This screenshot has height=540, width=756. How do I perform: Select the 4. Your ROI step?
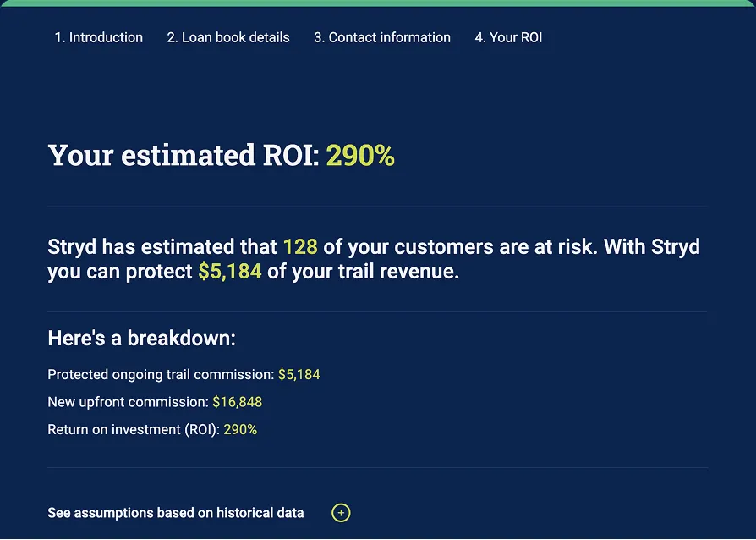(x=508, y=37)
